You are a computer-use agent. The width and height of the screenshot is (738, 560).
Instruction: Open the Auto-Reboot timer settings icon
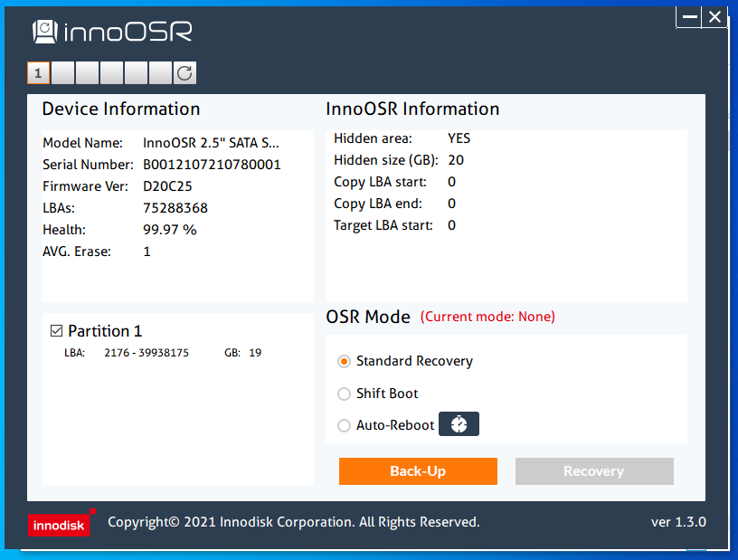pyautogui.click(x=459, y=424)
